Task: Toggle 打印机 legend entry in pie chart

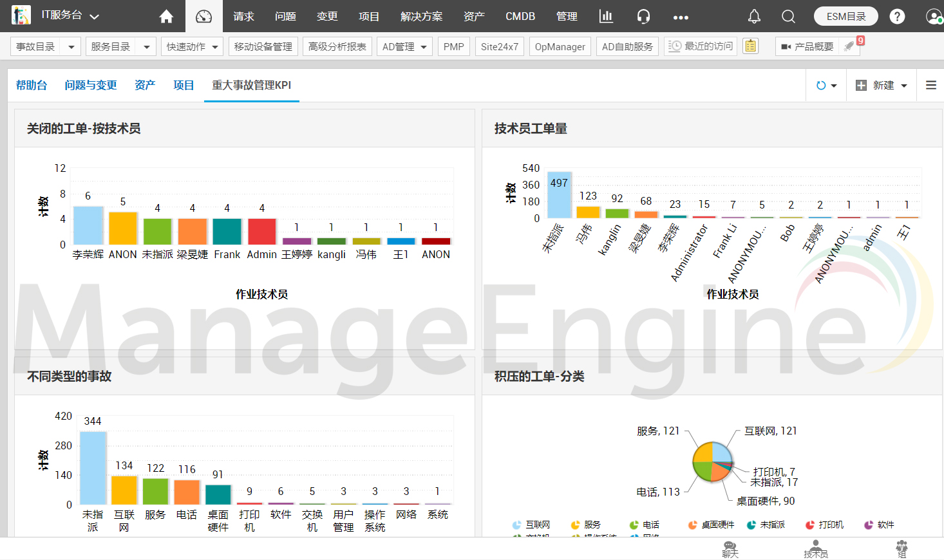Action: (x=825, y=525)
